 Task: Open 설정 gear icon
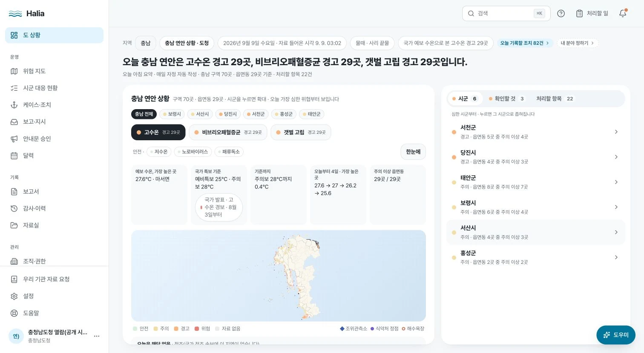pos(14,296)
